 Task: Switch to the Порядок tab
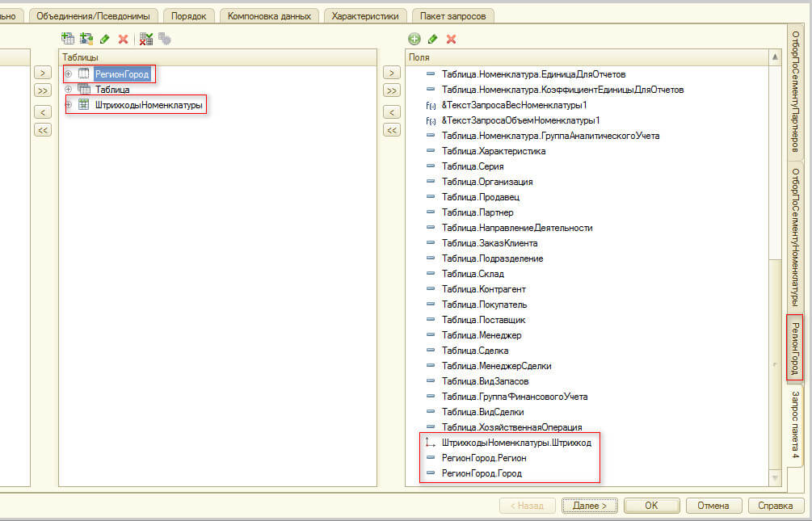(x=188, y=15)
